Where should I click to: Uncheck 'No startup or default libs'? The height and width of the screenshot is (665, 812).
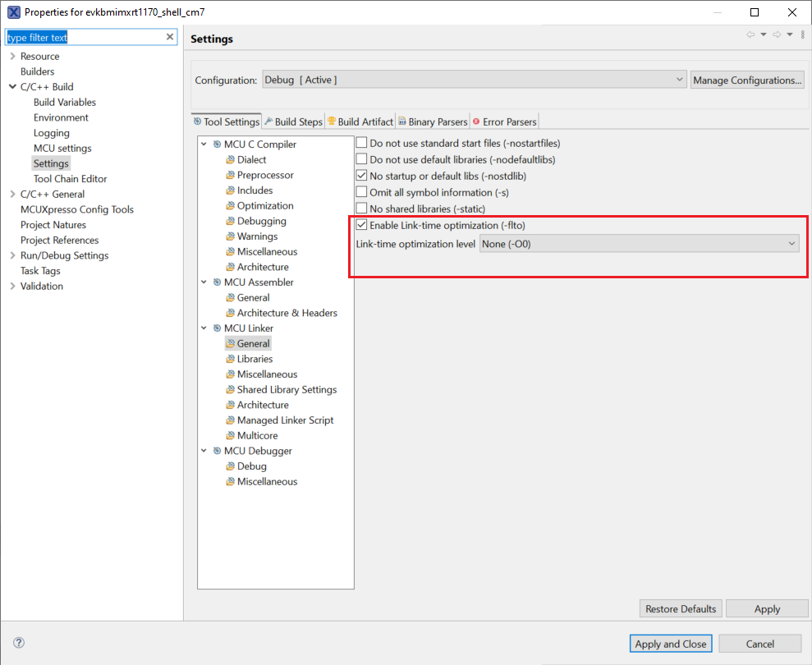pyautogui.click(x=361, y=176)
